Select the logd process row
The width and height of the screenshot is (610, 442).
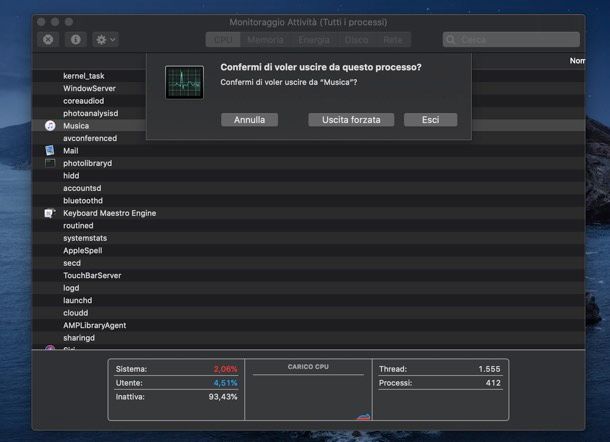[308, 288]
